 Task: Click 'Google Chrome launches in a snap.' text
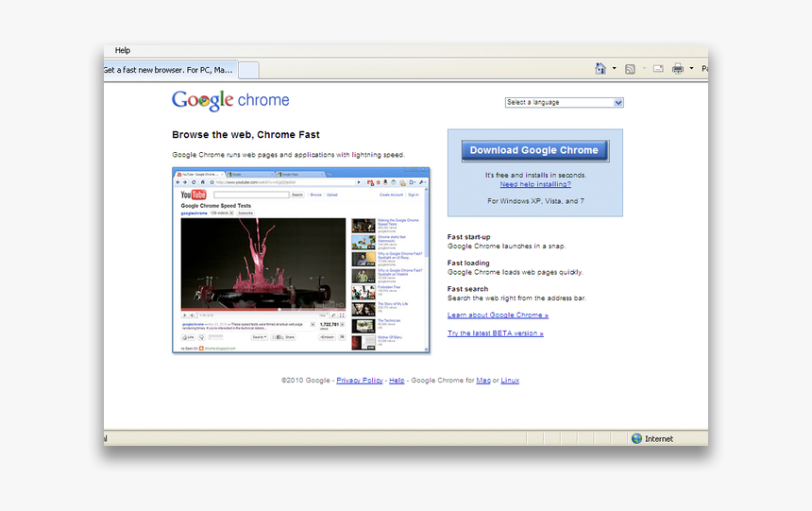tap(506, 247)
